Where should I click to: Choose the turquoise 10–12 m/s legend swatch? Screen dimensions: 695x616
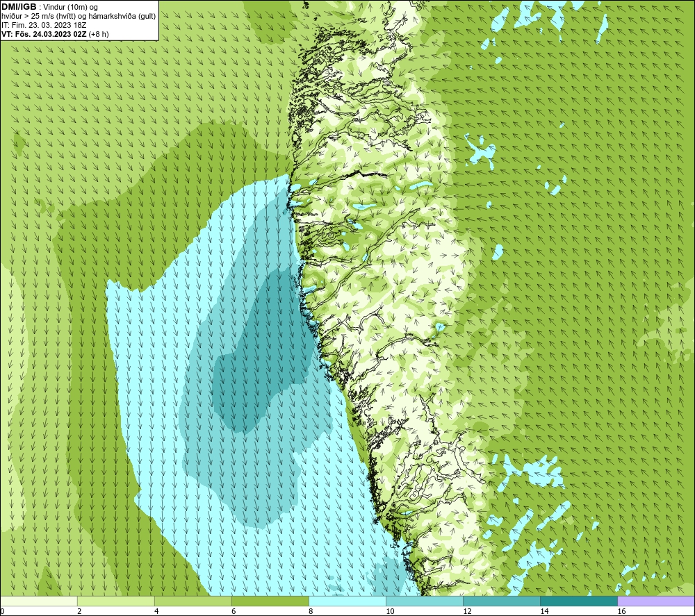tap(424, 601)
